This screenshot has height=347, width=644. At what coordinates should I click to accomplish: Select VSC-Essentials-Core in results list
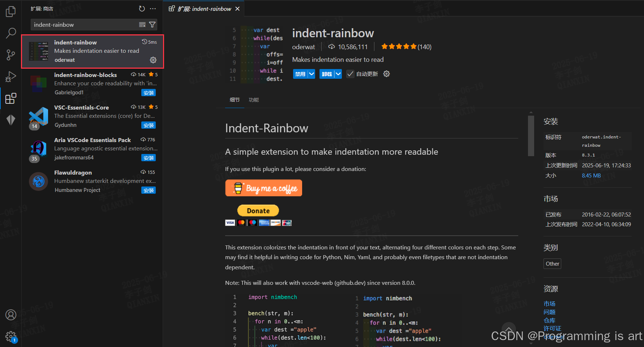coord(92,116)
